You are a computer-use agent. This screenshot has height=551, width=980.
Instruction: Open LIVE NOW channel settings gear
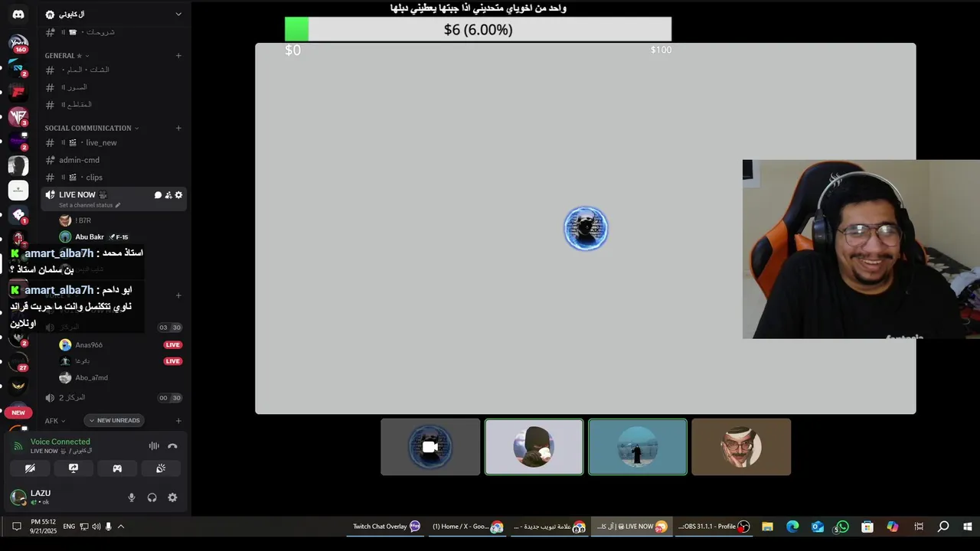click(178, 195)
